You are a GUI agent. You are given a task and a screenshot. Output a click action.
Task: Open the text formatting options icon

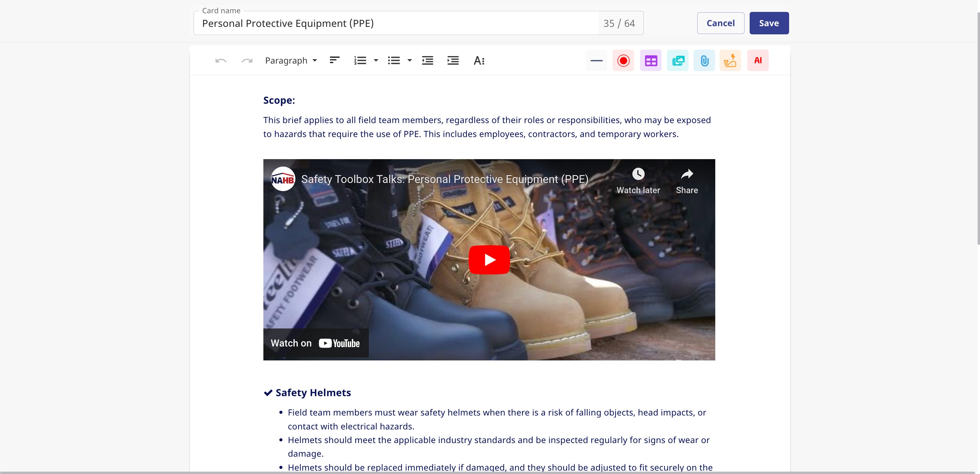click(x=478, y=61)
